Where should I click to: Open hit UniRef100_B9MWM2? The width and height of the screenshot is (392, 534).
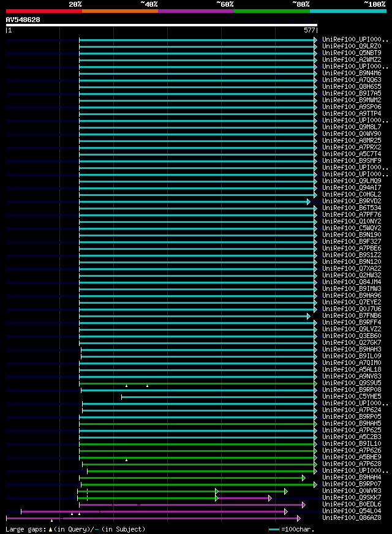tap(352, 100)
